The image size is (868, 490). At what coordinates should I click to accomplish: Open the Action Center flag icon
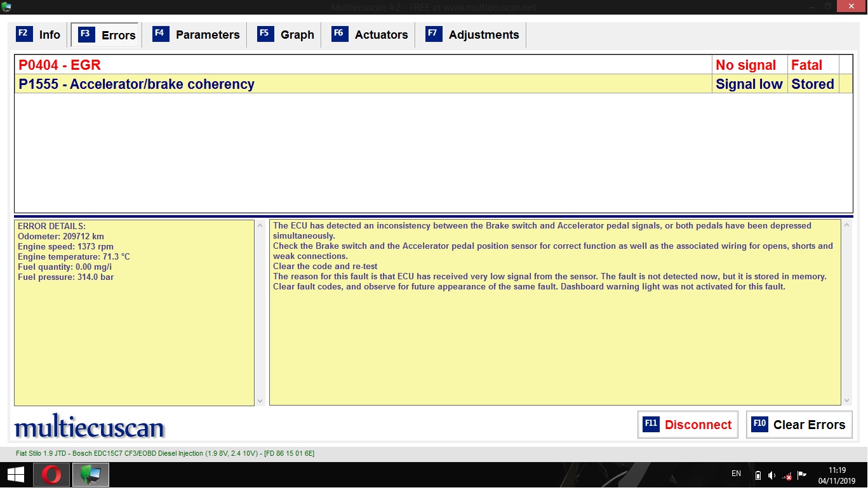pos(802,475)
